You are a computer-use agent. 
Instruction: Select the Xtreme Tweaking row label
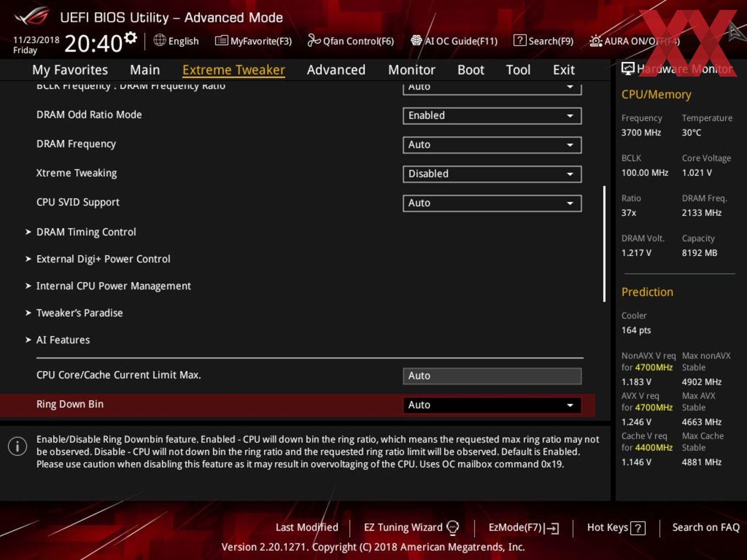(x=76, y=173)
